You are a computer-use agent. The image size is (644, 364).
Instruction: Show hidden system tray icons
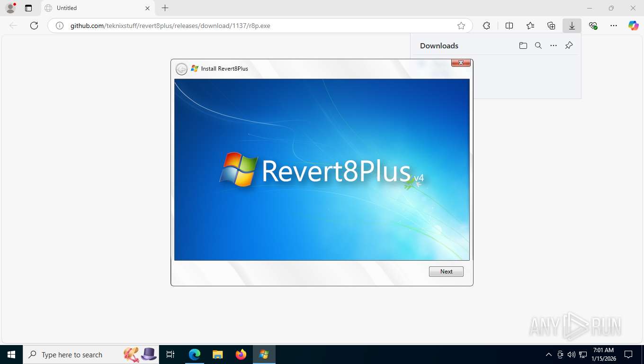coord(548,355)
